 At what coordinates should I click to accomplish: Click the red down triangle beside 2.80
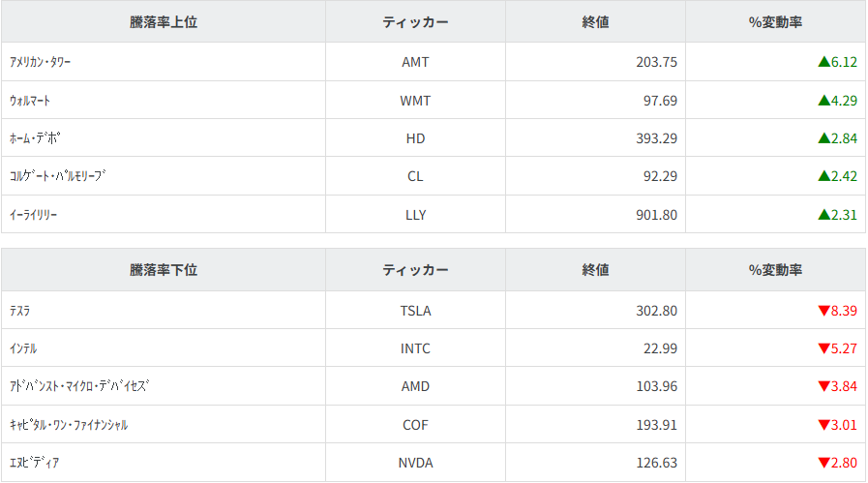[x=823, y=463]
